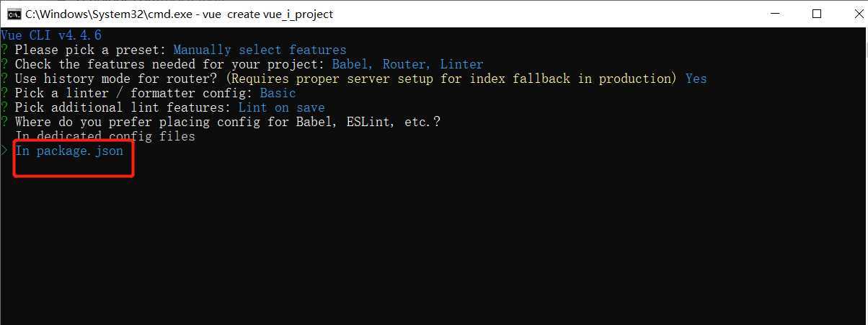Click the question mark before "Use history mode"
This screenshot has width=868, height=325.
(x=4, y=79)
